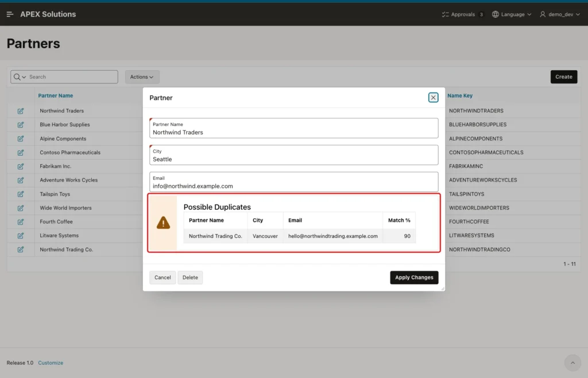
Task: Edit the Fourth Coffee row
Action: [x=21, y=222]
